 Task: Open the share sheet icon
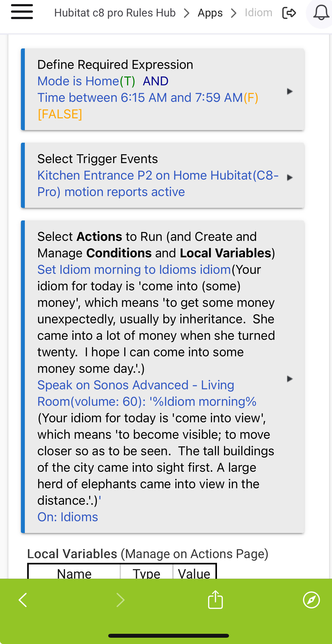[x=215, y=599]
